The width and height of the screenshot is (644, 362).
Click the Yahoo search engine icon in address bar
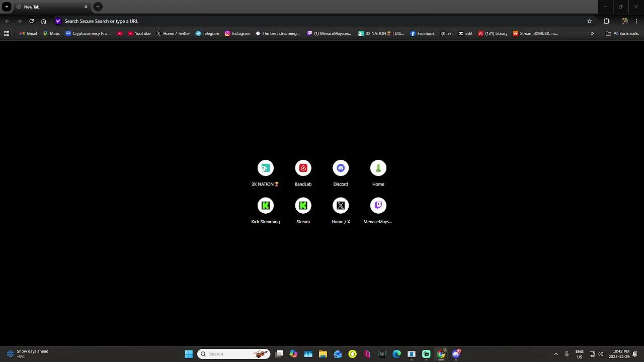point(58,21)
